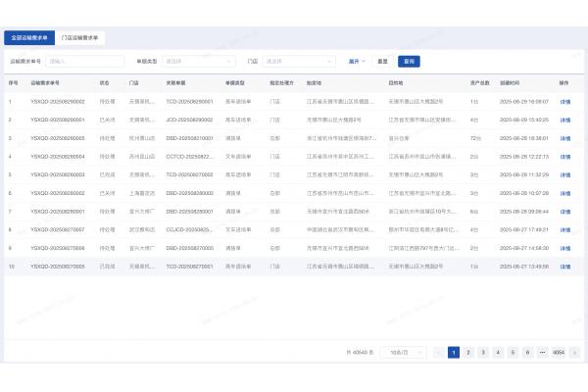
Task: Open 详情 for row 10
Action: pyautogui.click(x=564, y=266)
